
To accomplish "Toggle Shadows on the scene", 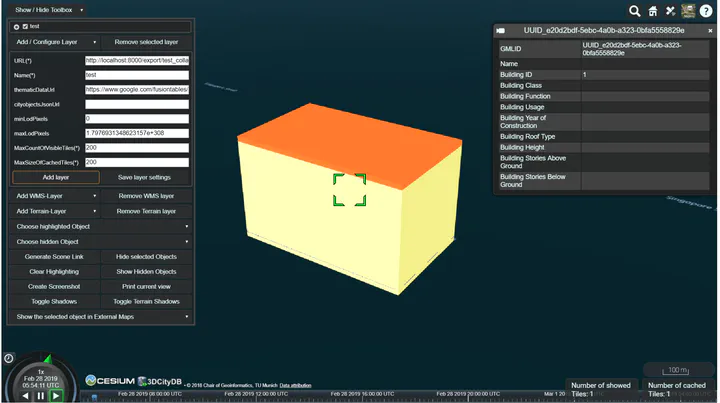I will pos(54,301).
